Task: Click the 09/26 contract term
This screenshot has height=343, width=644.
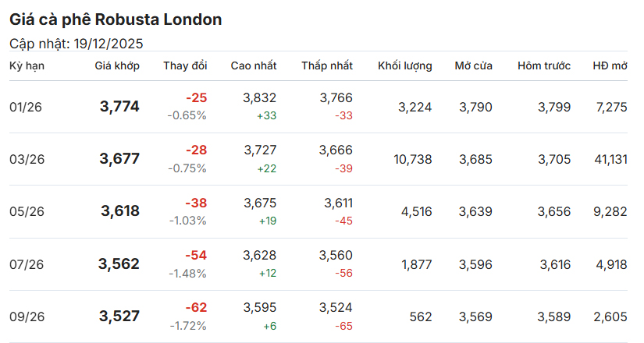Action: (27, 316)
